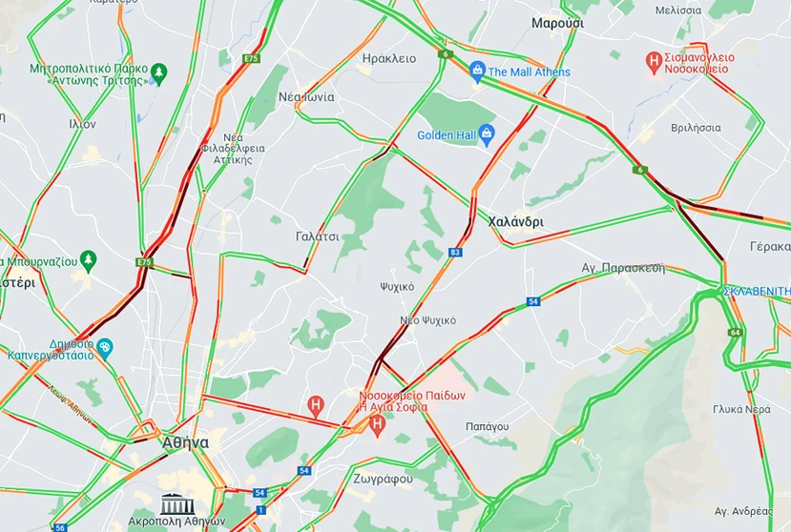791x532 pixels.
Task: Open the Sismanoglio hospital marker
Action: click(x=654, y=63)
